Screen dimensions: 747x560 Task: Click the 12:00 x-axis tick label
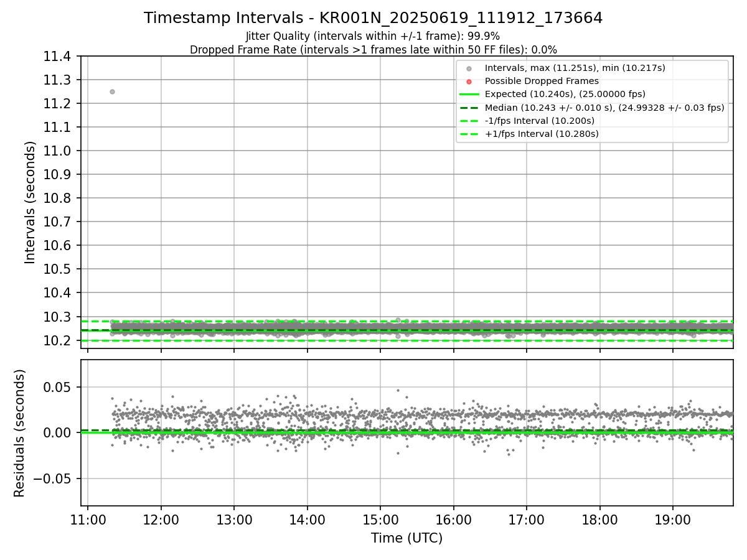point(161,520)
